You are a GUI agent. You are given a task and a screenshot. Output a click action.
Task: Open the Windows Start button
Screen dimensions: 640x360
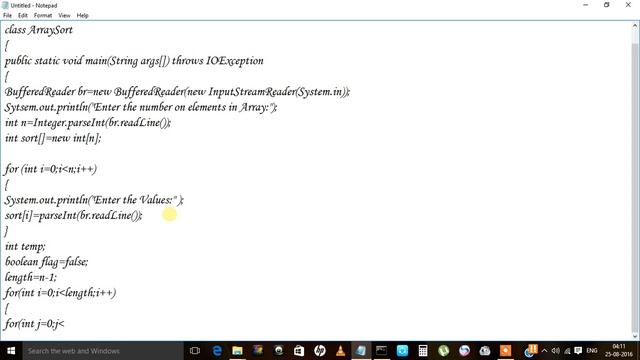coord(11,351)
